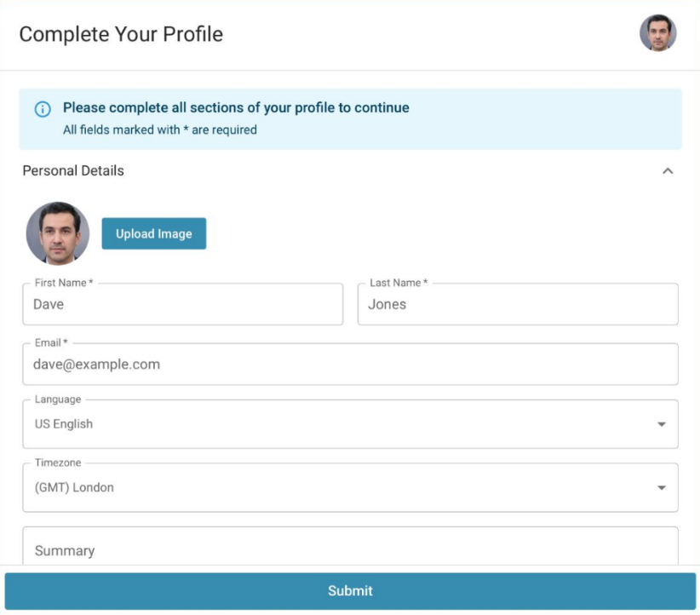The height and width of the screenshot is (615, 700).
Task: Click the 'All fields marked' required note
Action: (x=160, y=130)
